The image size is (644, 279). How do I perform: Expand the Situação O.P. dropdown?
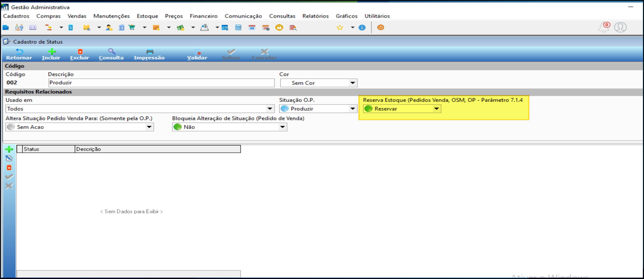point(353,109)
